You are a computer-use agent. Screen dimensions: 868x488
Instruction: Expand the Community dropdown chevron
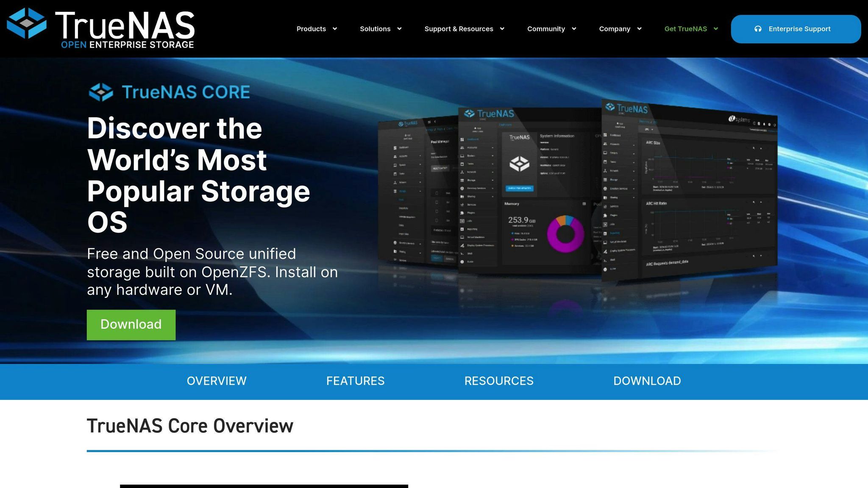(574, 29)
